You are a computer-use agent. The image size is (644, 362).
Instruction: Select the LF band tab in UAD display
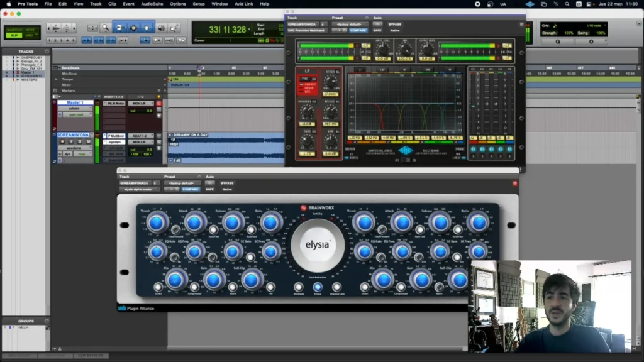(360, 70)
